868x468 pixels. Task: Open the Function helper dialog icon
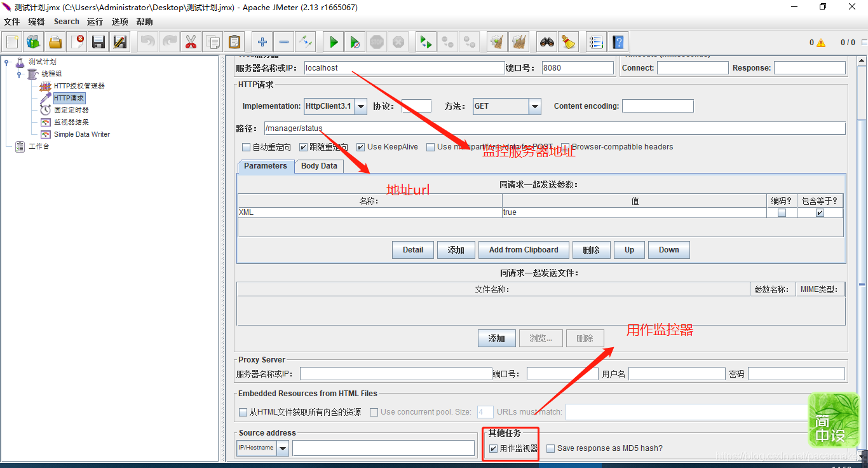(x=596, y=43)
